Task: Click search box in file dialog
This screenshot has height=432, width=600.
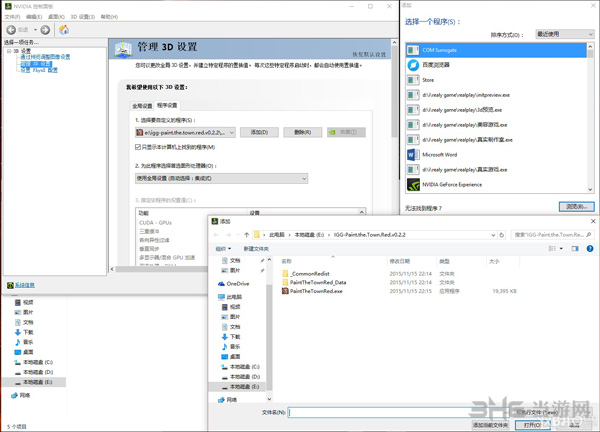Action: pyautogui.click(x=553, y=235)
